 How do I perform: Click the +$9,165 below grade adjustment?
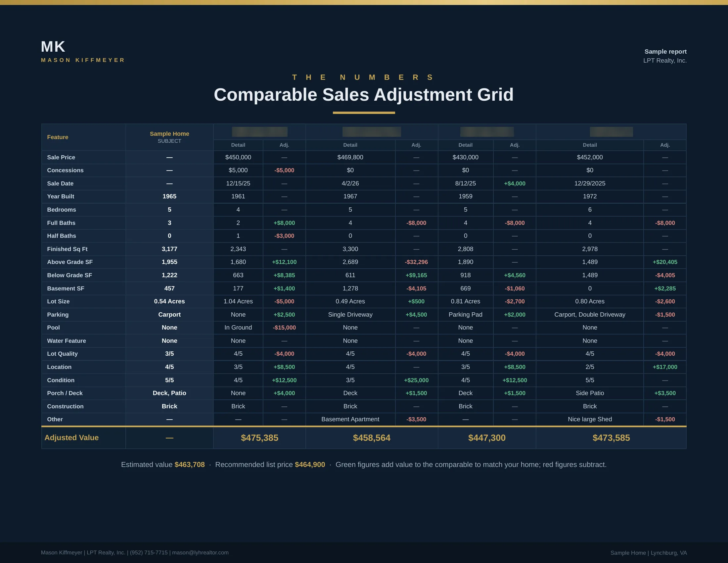(416, 276)
